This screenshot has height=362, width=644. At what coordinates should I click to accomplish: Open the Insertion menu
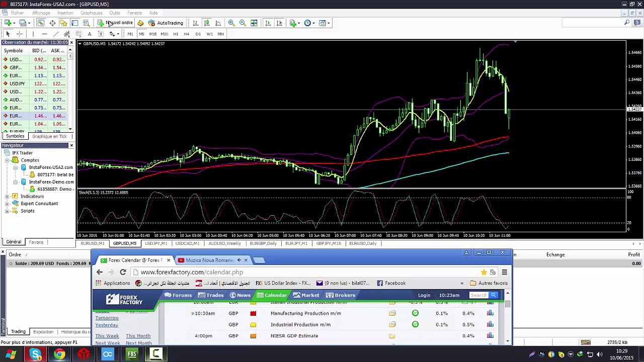(x=65, y=13)
